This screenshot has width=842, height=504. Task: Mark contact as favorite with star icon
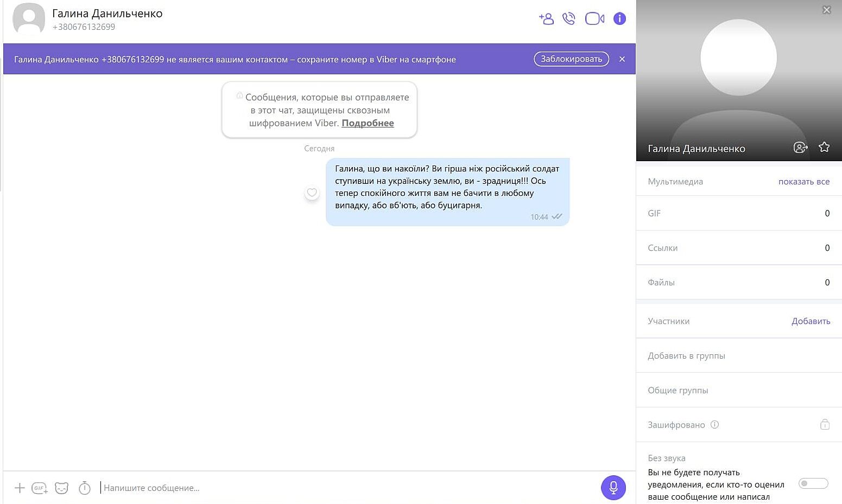[824, 147]
